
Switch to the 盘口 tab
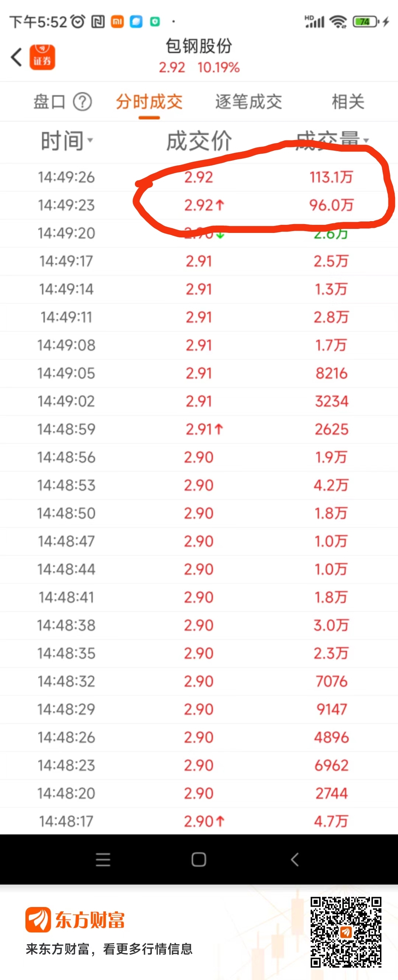[x=49, y=102]
